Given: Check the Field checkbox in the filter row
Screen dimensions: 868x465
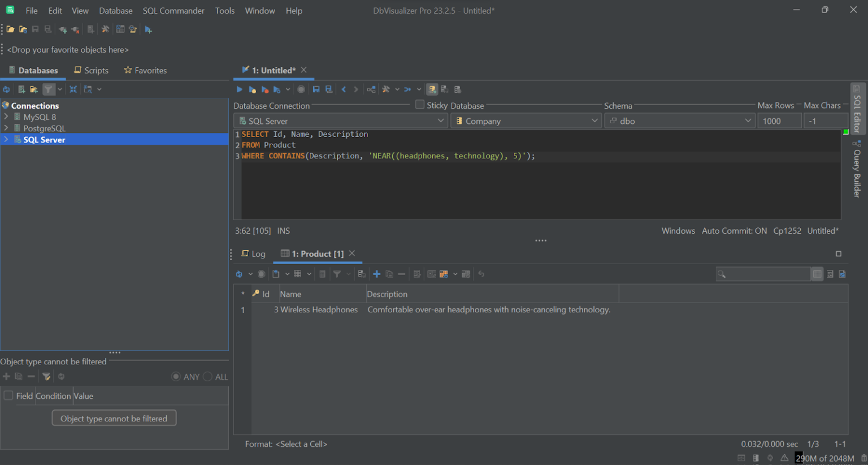Looking at the screenshot, I should 8,396.
